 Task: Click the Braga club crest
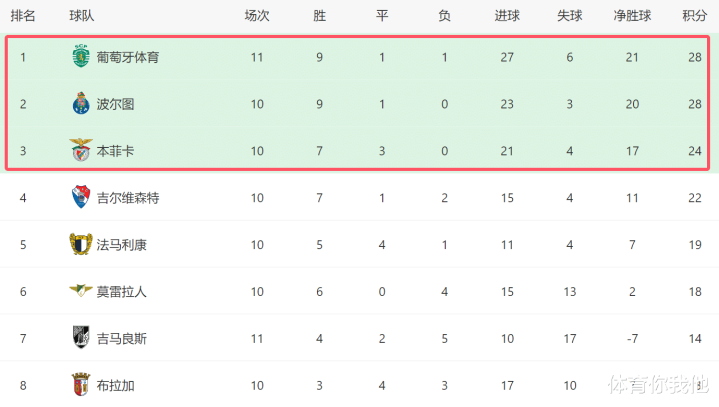point(81,384)
